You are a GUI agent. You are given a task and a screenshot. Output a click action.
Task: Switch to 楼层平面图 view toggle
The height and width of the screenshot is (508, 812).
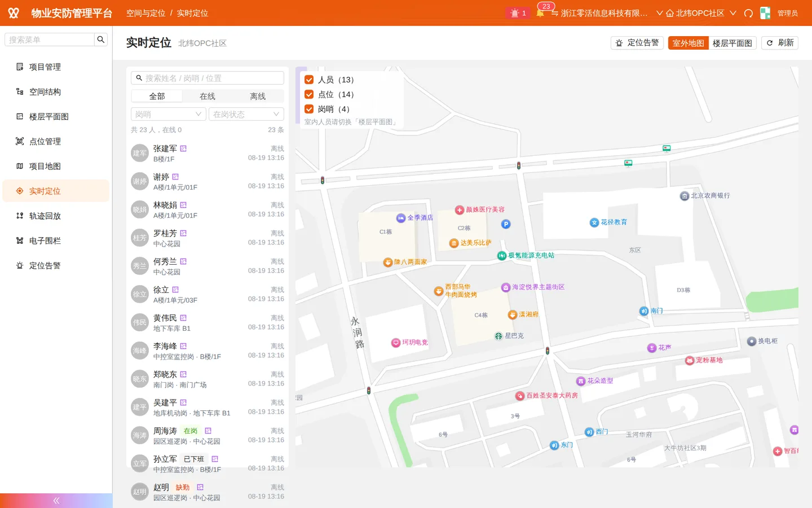click(732, 43)
